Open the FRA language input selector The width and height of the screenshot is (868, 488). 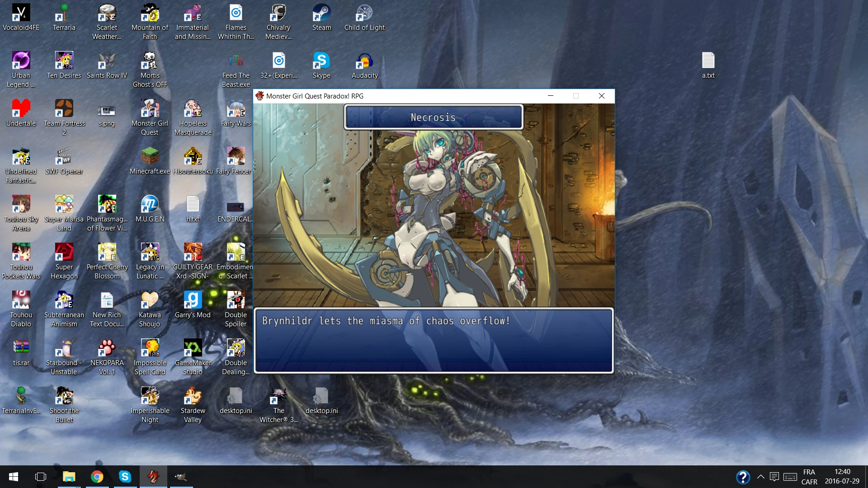809,477
